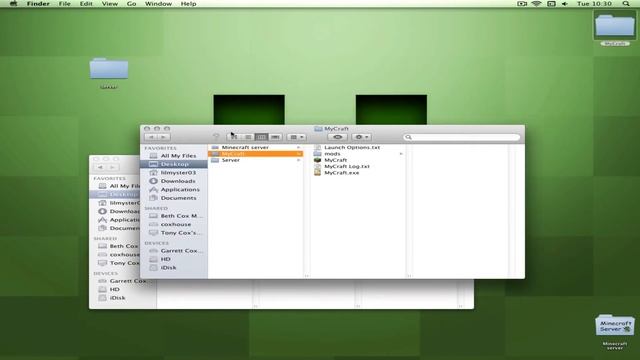Switch Finder to list view
The image size is (640, 360).
click(248, 137)
